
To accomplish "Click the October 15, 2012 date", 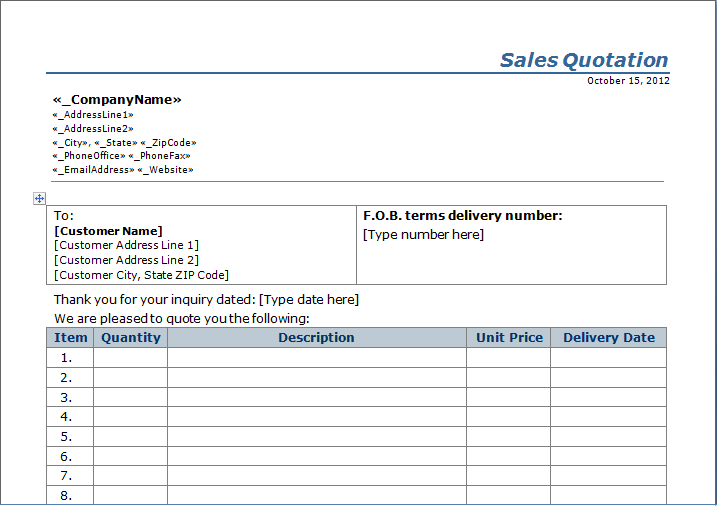I will 628,81.
